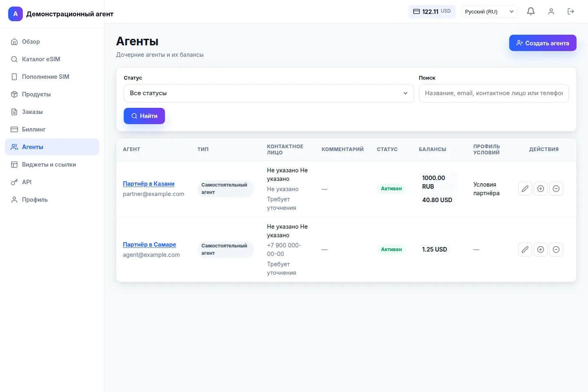Viewport: 588px width, 392px height.
Task: Click the Самостоятельный агент badge for Партнёр в Казани
Action: point(225,189)
